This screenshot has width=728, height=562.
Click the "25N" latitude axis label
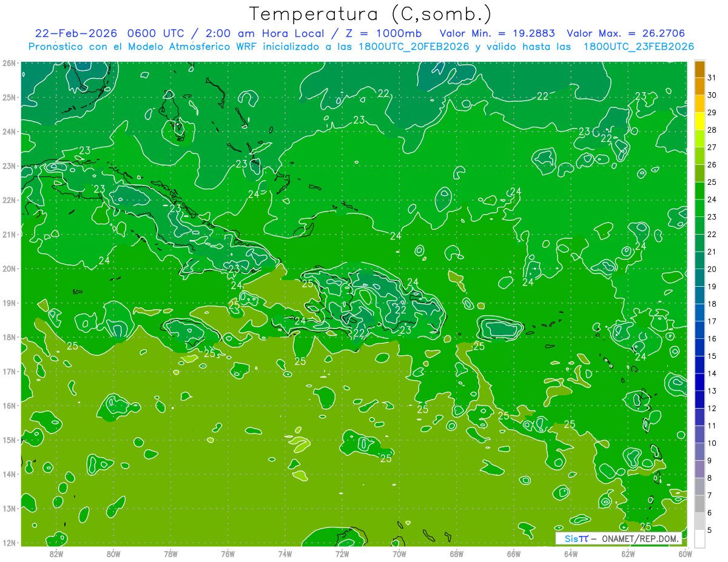click(8, 98)
